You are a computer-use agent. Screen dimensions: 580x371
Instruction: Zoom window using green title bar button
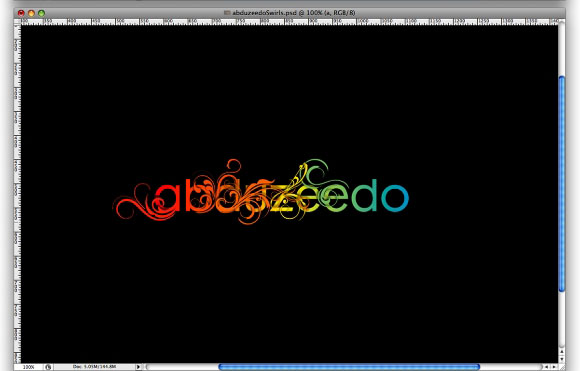coord(41,13)
